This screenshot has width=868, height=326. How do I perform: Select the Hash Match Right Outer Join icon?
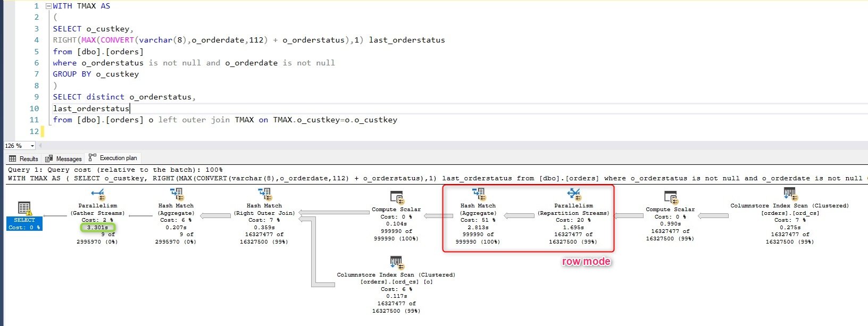click(x=264, y=195)
